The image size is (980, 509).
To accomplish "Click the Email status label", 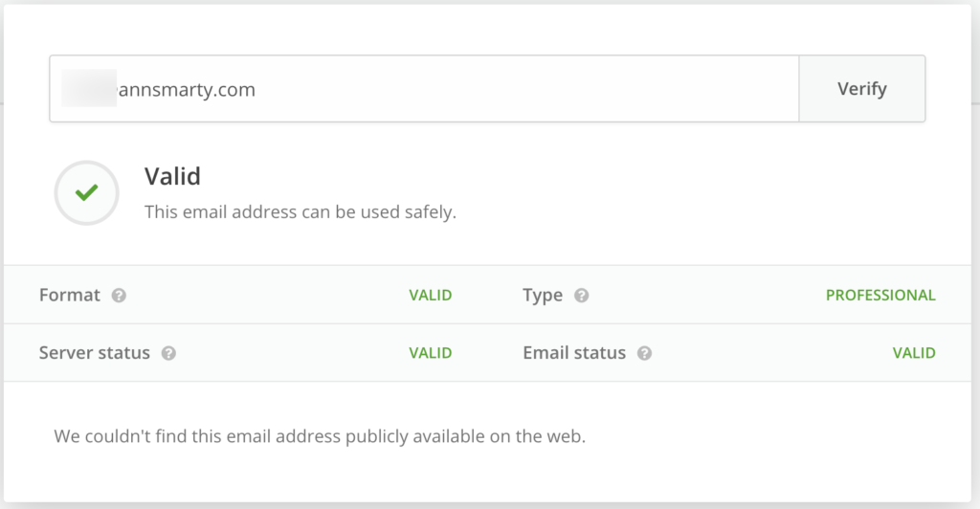I will pos(573,353).
